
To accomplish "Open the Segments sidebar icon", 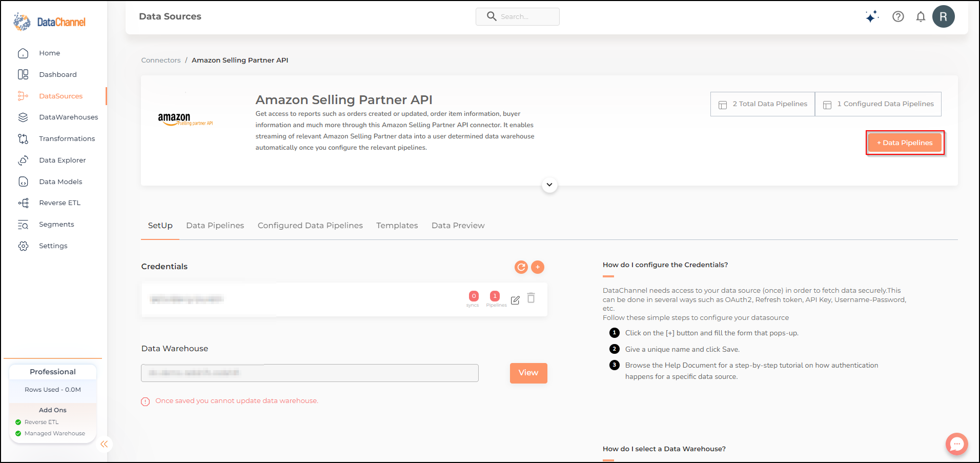I will coord(23,225).
